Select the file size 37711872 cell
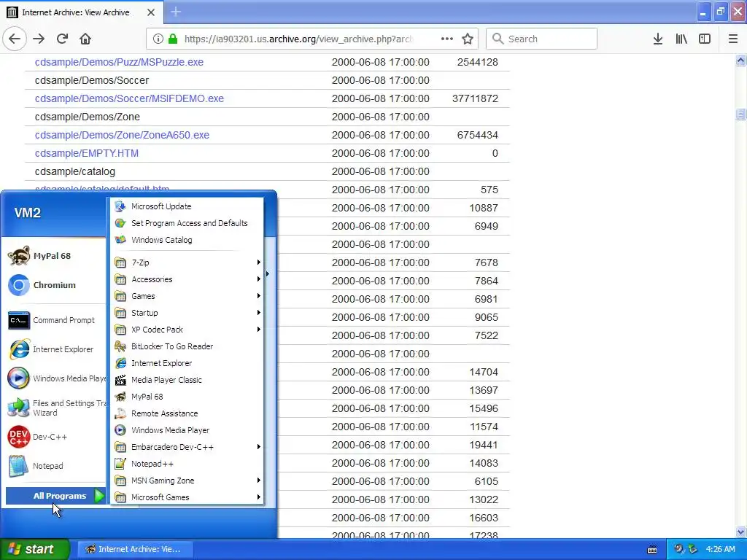 tap(475, 98)
